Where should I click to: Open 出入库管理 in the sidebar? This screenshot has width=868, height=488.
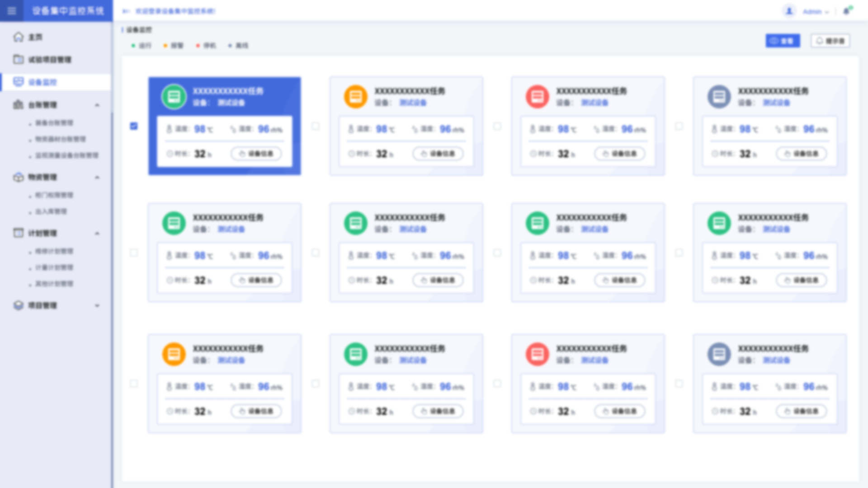(x=51, y=211)
